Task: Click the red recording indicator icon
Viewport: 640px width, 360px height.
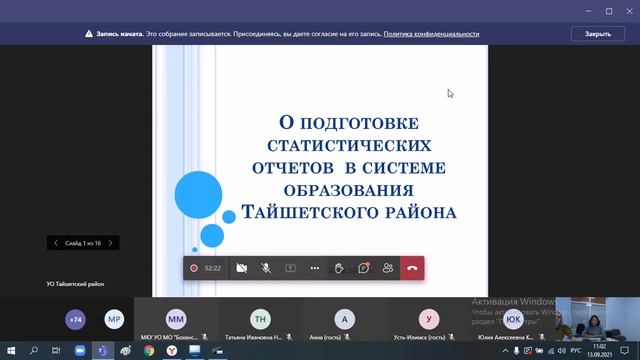Action: tap(194, 268)
